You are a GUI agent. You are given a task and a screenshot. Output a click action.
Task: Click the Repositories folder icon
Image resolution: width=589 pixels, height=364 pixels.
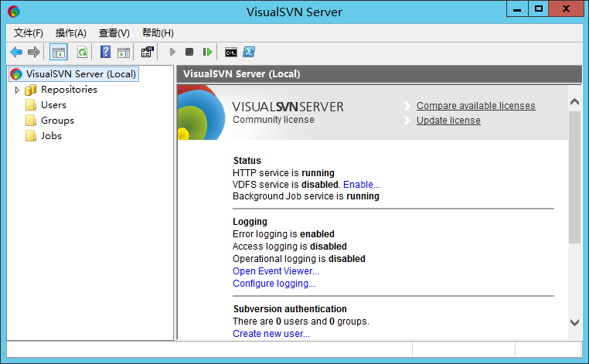click(30, 90)
